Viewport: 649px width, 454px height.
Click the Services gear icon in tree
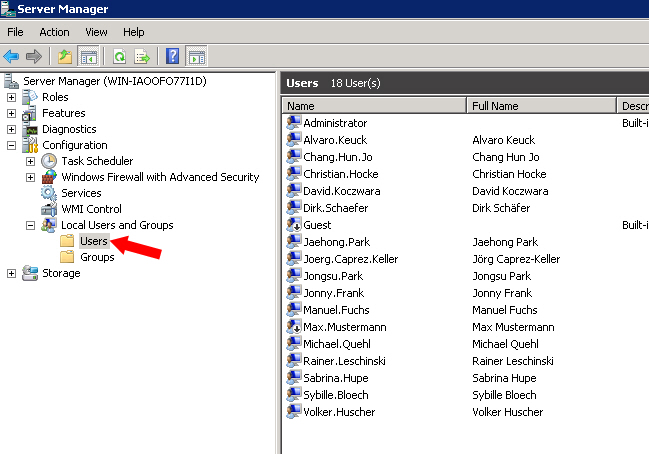48,193
